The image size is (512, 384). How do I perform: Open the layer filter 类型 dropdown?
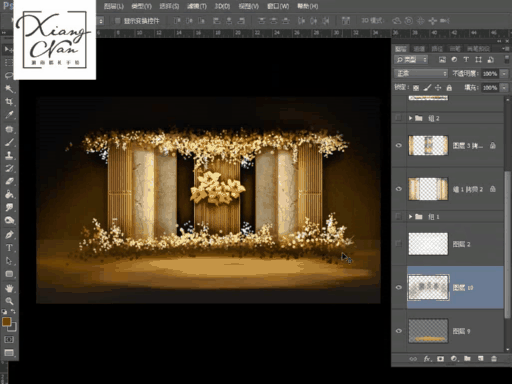coord(411,60)
